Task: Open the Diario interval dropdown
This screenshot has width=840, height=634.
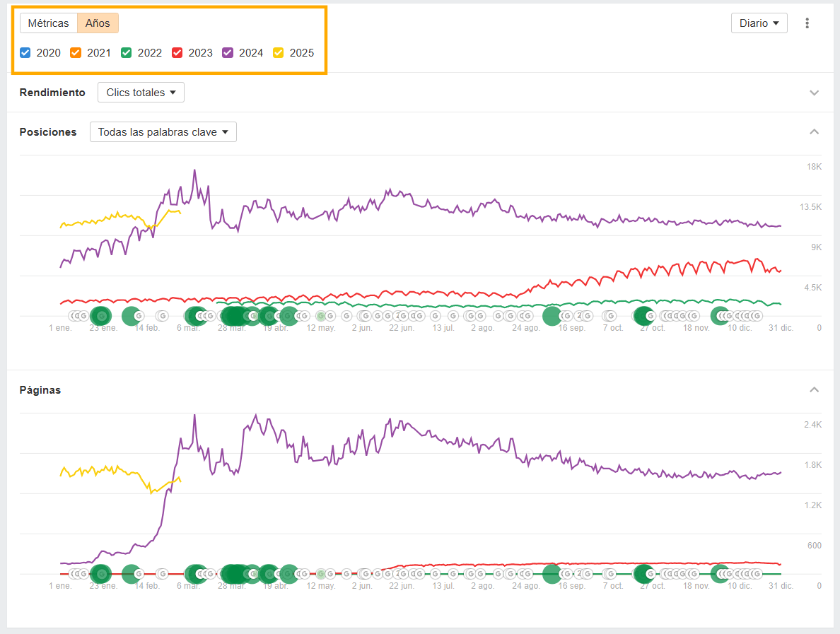Action: pos(759,23)
